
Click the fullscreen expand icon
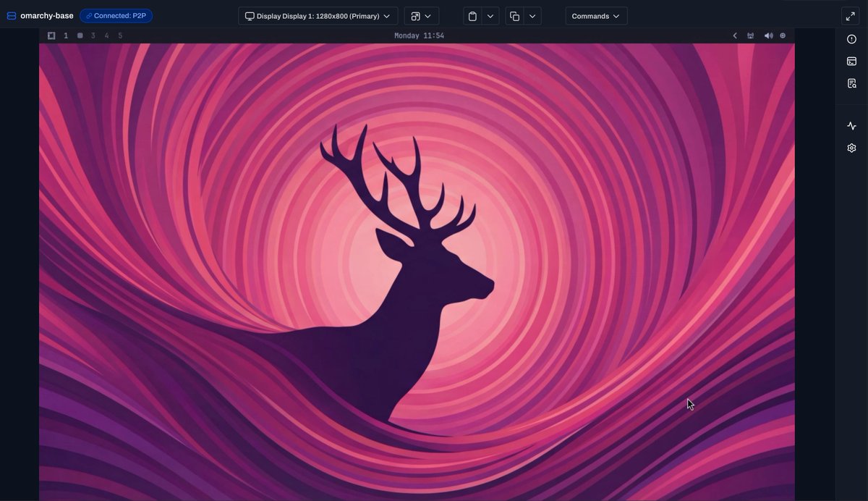click(x=851, y=16)
